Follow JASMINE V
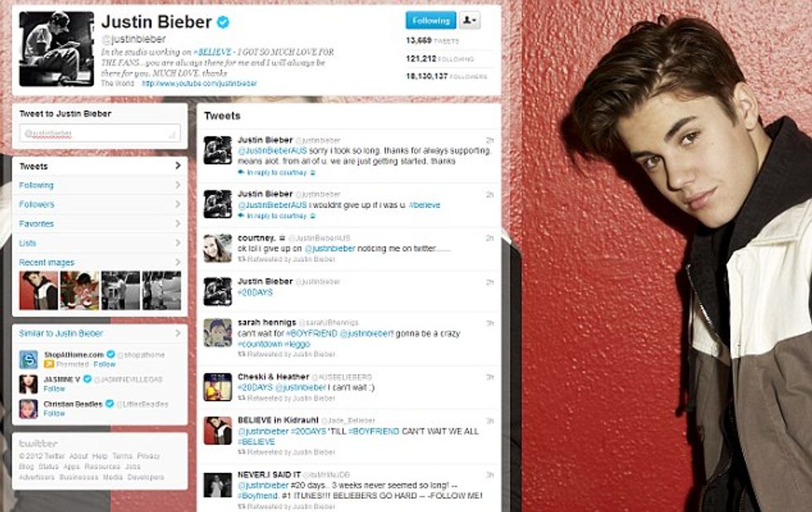 pos(54,389)
